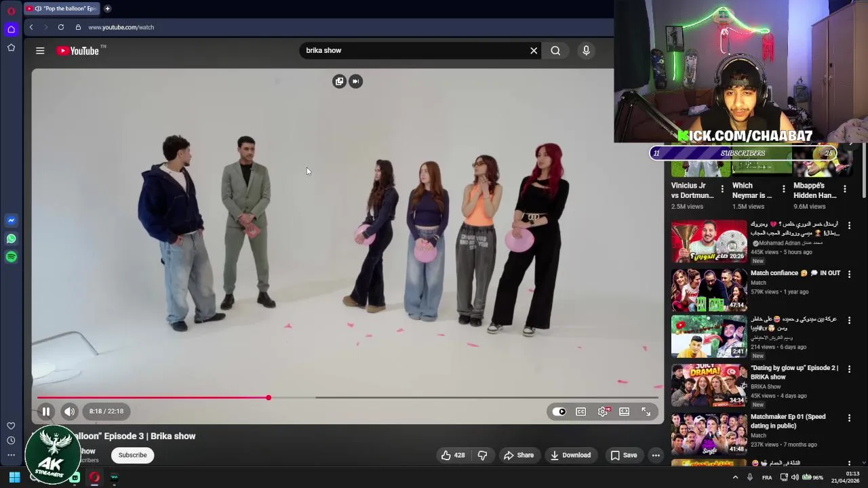Subscribe to the Brika show channel
This screenshot has width=868, height=488.
tap(132, 455)
